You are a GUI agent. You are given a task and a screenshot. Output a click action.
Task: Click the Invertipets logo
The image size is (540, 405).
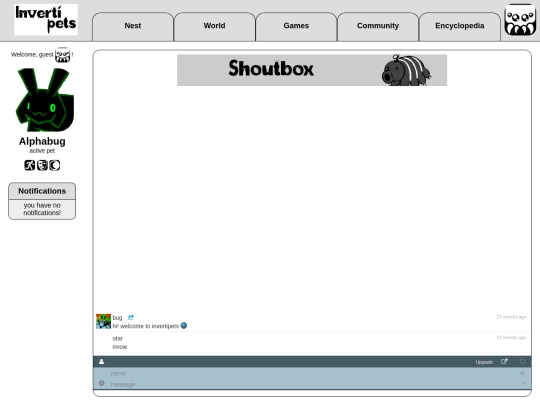click(46, 20)
